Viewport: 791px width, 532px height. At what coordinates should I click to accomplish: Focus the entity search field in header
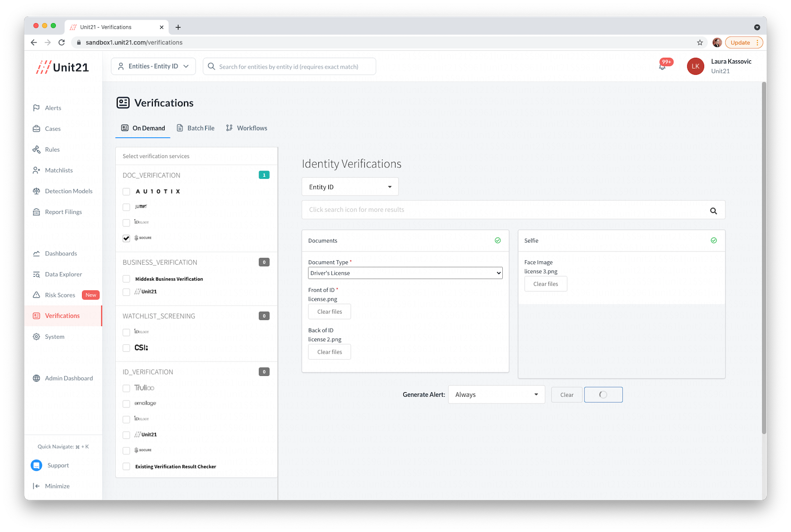[289, 66]
